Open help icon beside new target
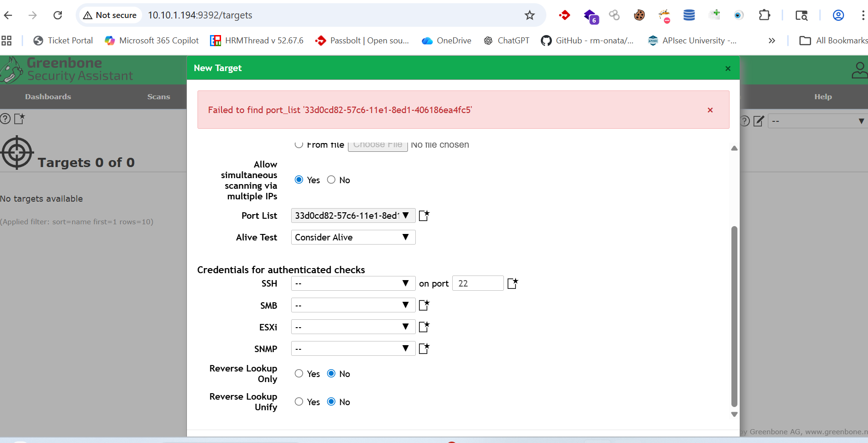868x443 pixels. pos(5,119)
